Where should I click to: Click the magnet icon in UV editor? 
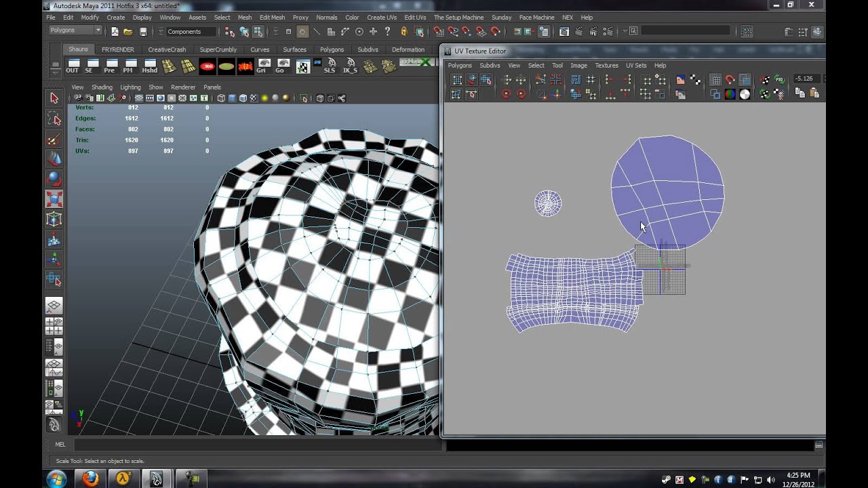tap(730, 80)
